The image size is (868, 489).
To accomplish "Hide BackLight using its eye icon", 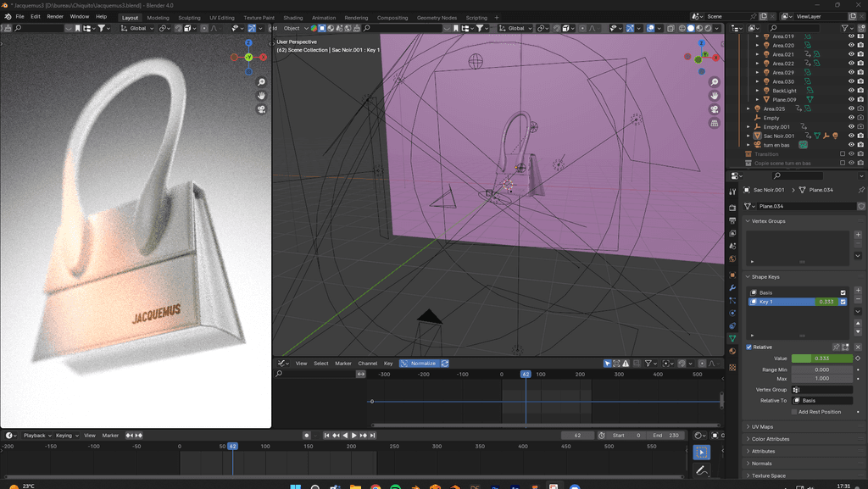I will pos(851,91).
